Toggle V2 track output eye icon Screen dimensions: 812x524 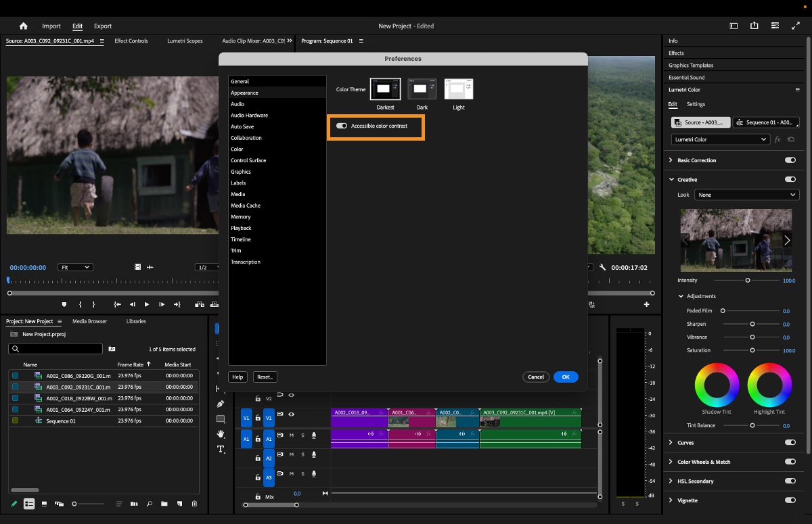292,396
